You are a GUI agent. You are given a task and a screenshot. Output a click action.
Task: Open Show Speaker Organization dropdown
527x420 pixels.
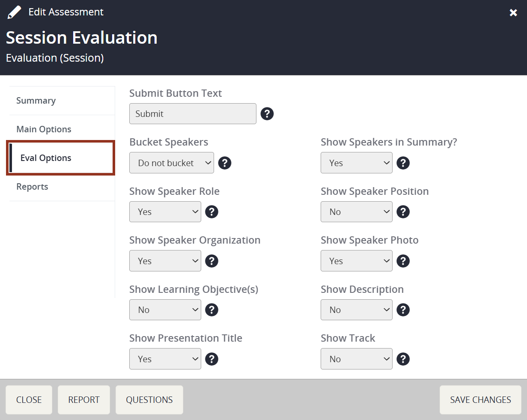165,261
